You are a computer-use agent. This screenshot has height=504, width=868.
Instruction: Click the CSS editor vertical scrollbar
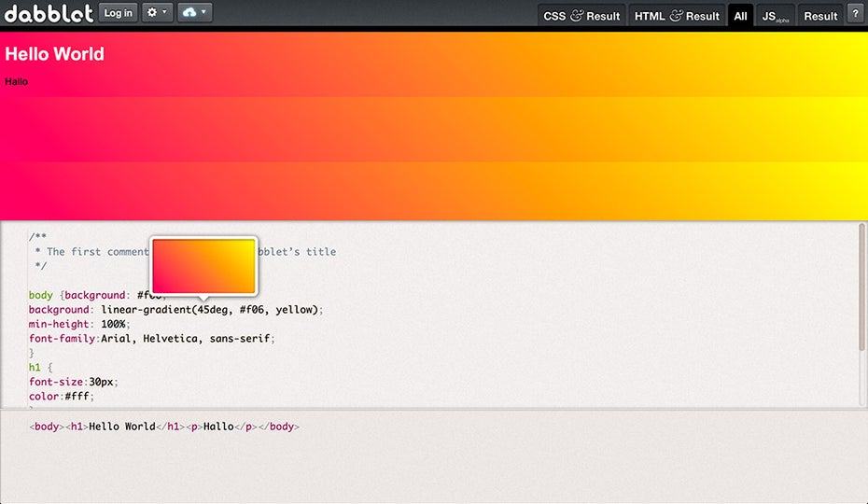pos(861,287)
